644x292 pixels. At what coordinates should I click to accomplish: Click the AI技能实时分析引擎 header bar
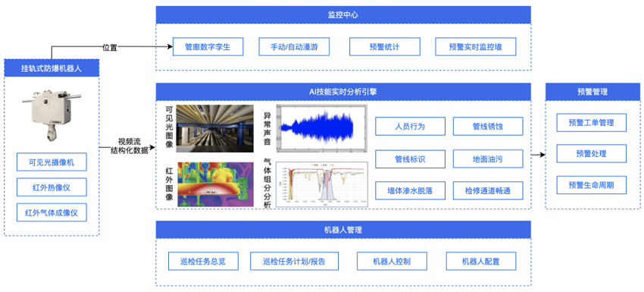343,92
